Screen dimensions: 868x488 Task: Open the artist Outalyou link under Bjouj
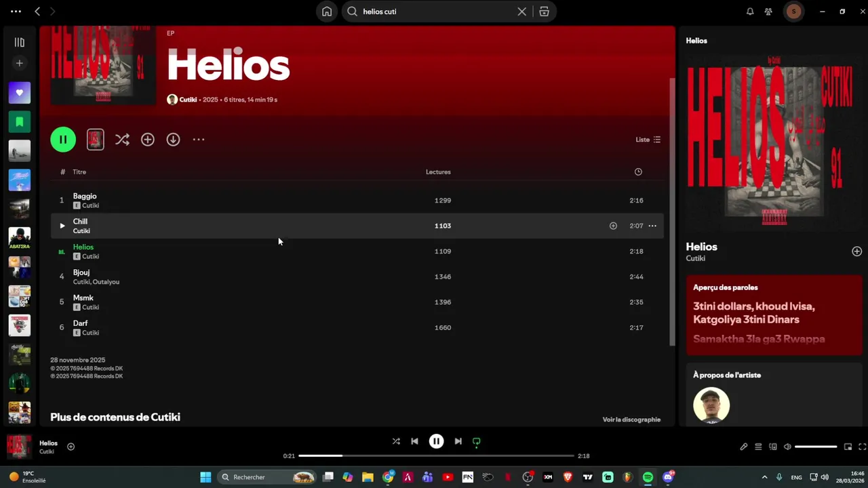coord(106,282)
